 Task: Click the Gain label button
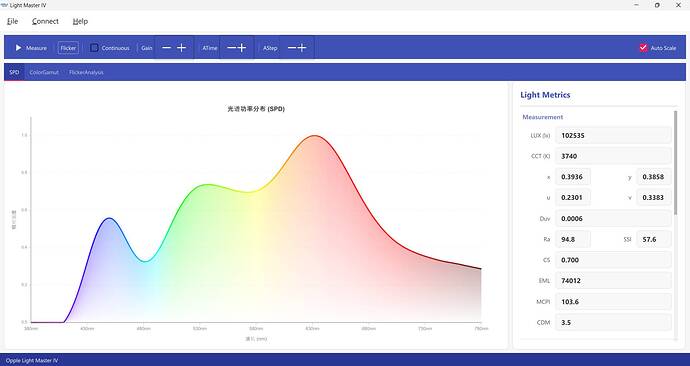coord(147,48)
